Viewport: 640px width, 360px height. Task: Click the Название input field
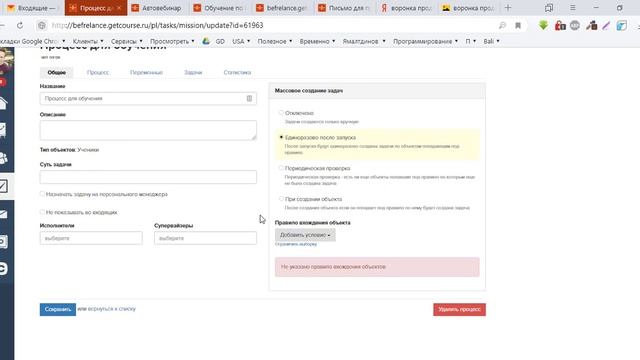tap(148, 98)
